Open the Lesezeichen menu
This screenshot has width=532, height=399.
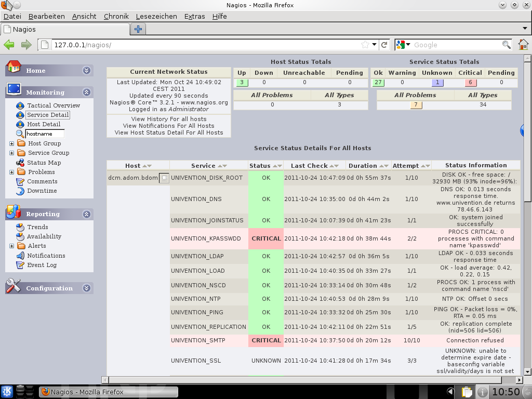coord(156,16)
